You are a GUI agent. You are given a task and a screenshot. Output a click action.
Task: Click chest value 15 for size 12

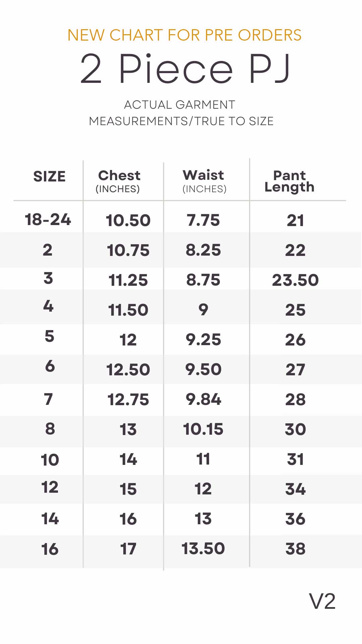[128, 489]
